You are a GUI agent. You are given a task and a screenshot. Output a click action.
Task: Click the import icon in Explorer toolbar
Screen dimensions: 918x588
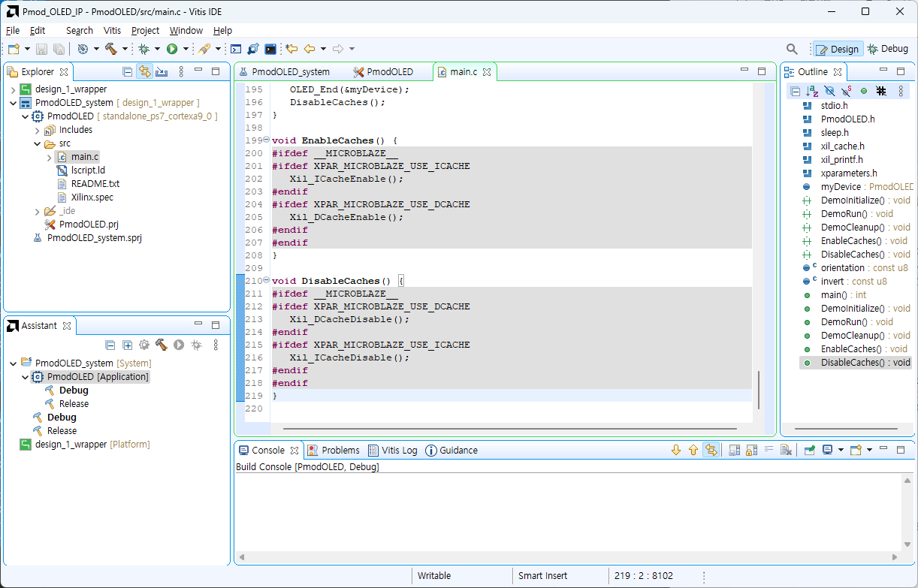pyautogui.click(x=162, y=72)
